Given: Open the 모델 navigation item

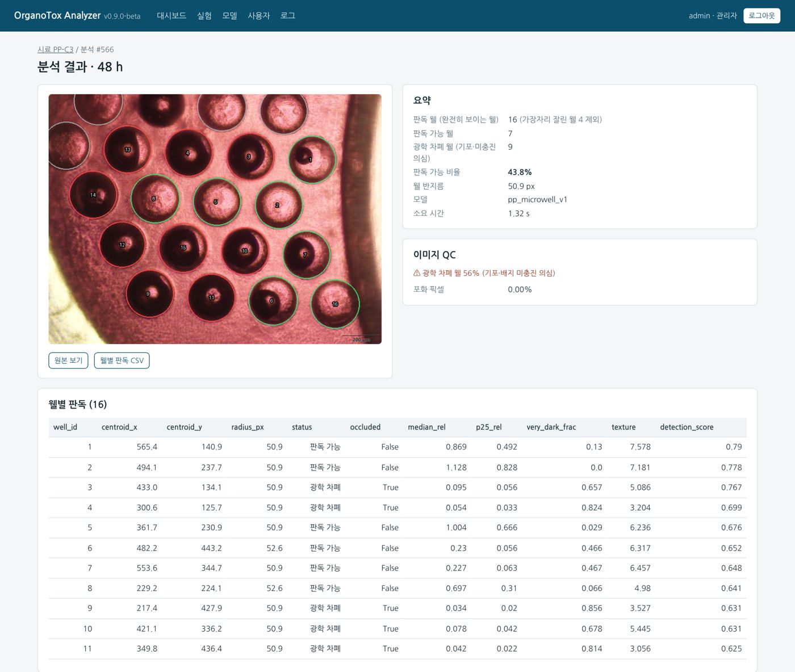Looking at the screenshot, I should [x=229, y=16].
